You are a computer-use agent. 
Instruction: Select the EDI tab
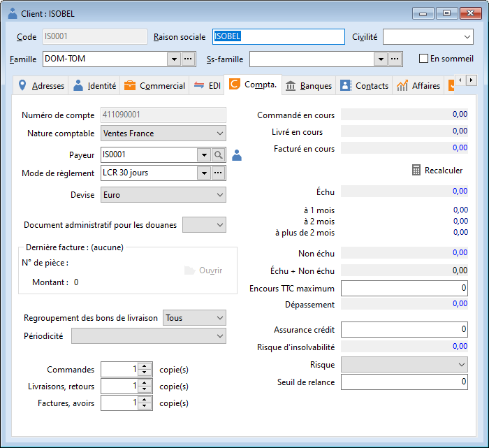[207, 85]
